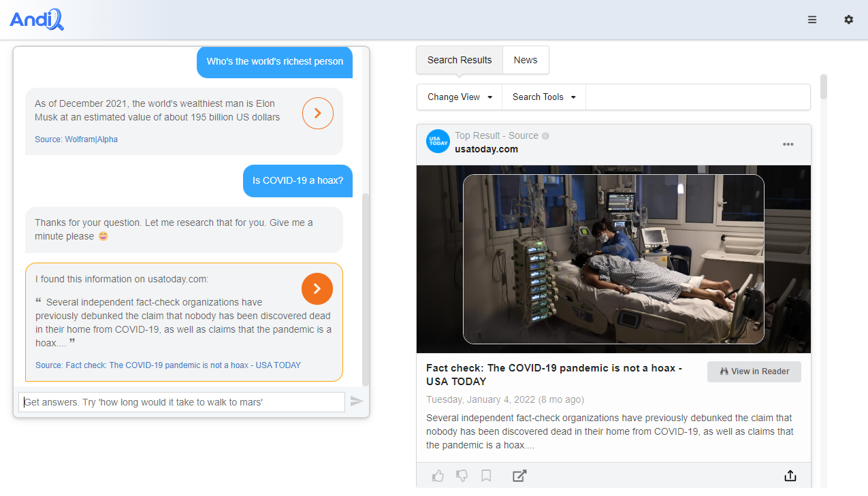The height and width of the screenshot is (496, 868).
Task: Click the thumbs down icon on result
Action: pos(462,476)
